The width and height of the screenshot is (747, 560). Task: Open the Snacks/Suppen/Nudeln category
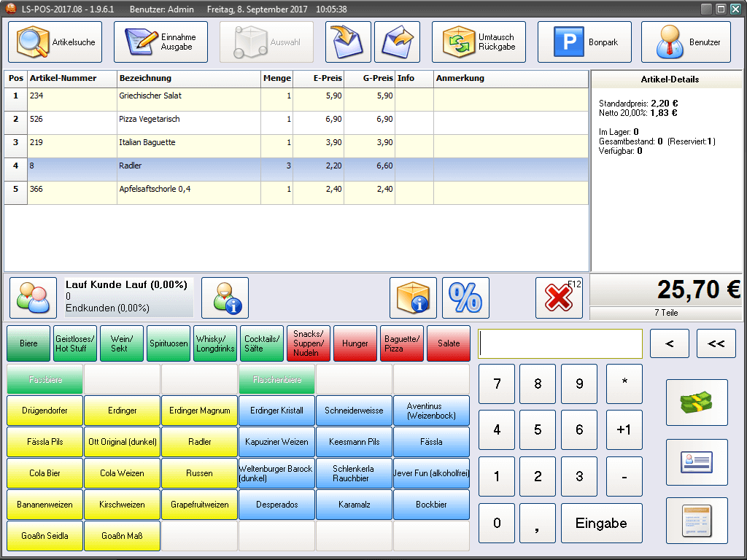click(308, 343)
